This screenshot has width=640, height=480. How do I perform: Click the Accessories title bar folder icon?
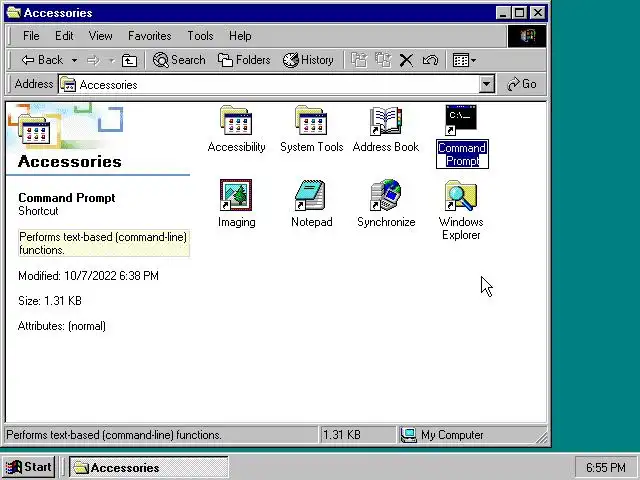[13, 13]
